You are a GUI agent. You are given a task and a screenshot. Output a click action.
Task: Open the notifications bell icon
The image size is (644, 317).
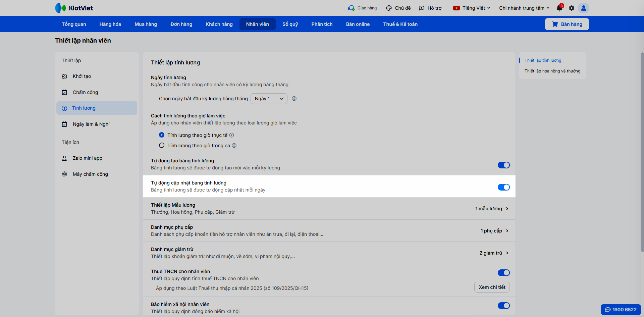pos(559,8)
